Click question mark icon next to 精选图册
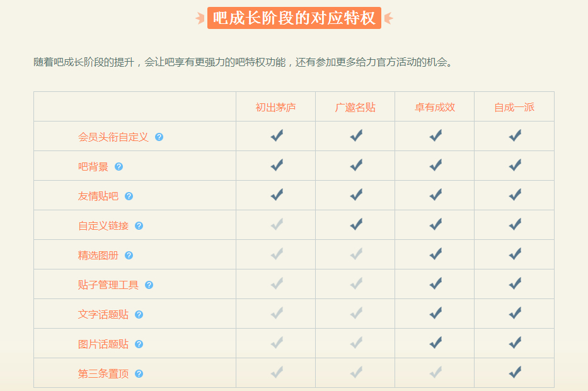 point(129,255)
